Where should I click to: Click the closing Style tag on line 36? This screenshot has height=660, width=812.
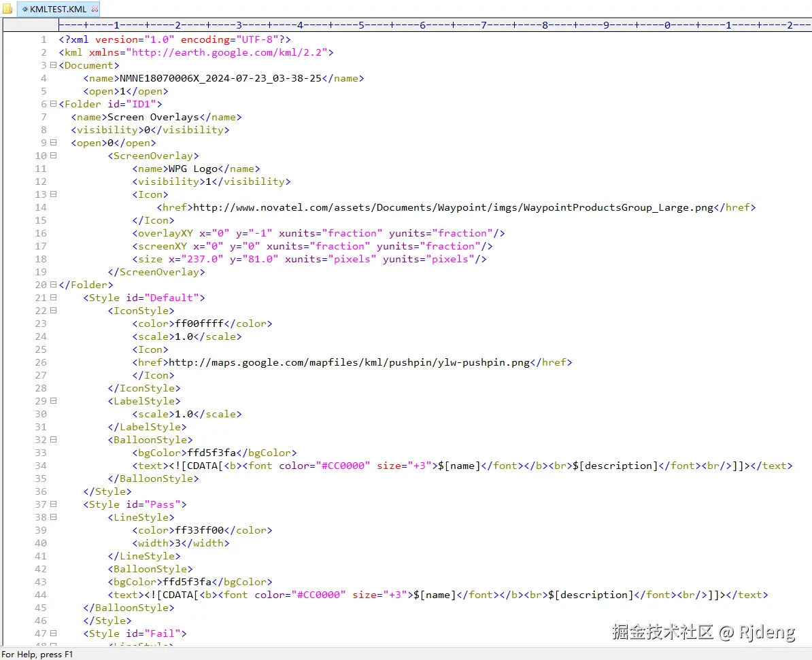[107, 491]
